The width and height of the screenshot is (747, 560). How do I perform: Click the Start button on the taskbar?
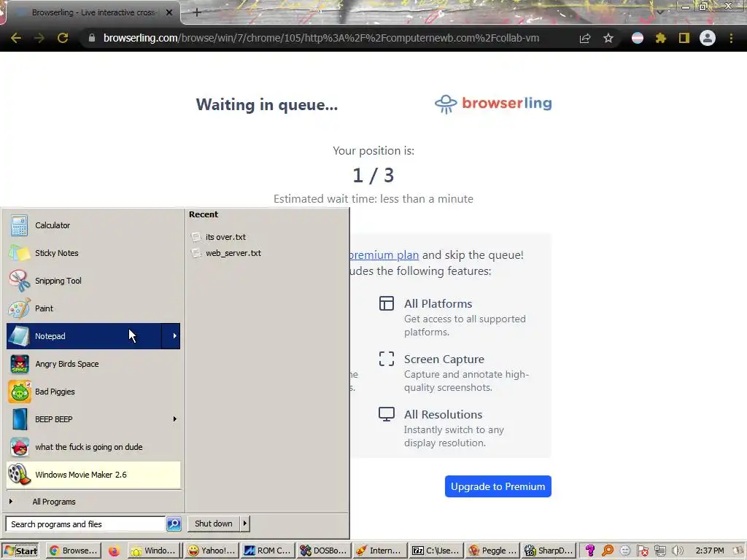pyautogui.click(x=20, y=551)
